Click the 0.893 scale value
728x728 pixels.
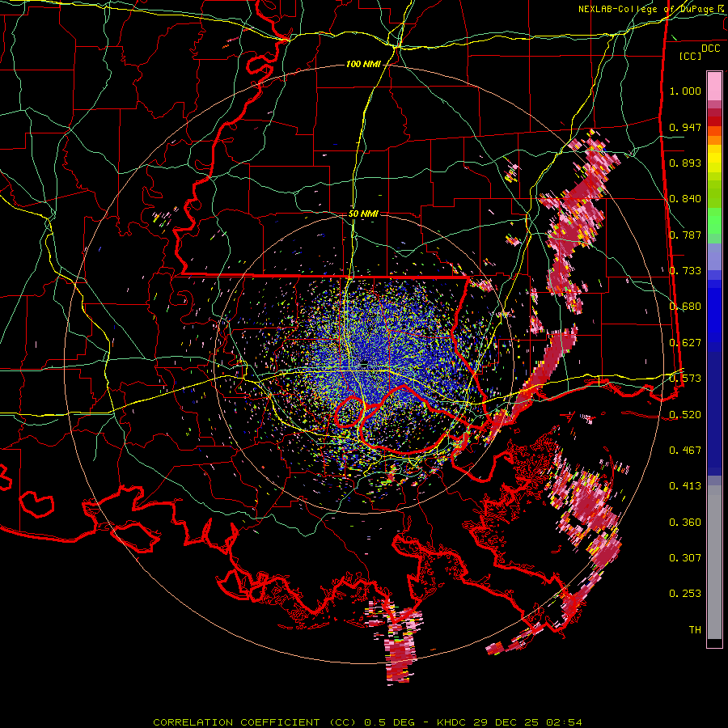tap(685, 163)
